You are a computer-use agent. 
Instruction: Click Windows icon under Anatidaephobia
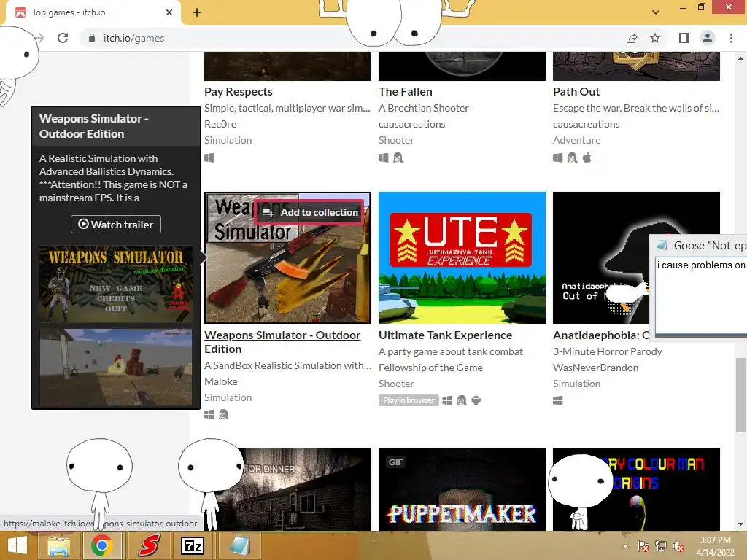tap(558, 400)
